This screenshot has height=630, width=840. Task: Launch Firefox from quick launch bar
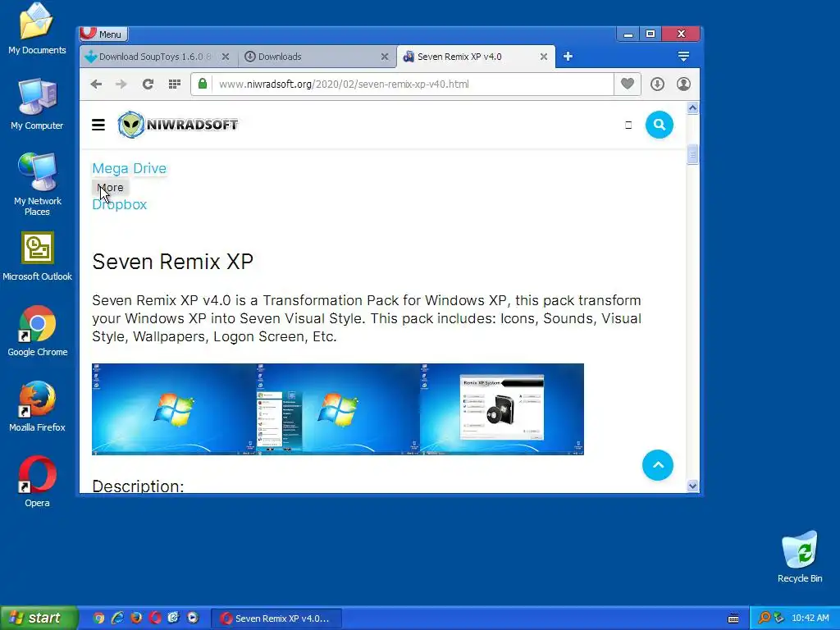[x=136, y=618]
